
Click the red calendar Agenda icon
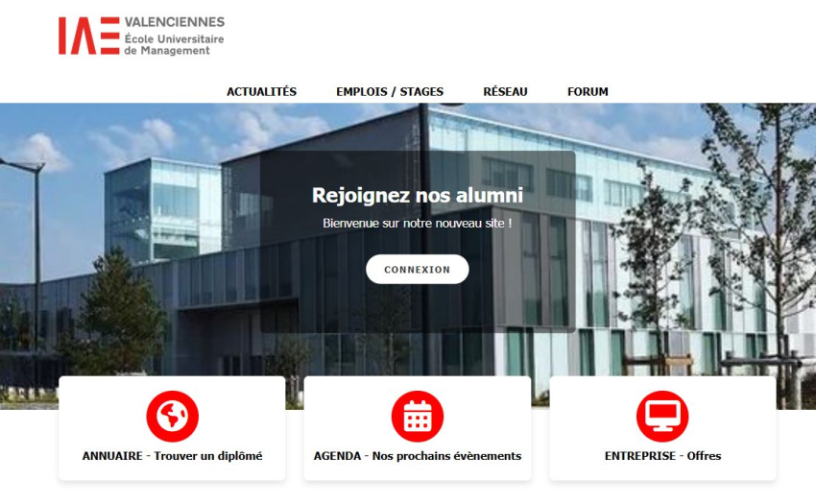coord(418,417)
